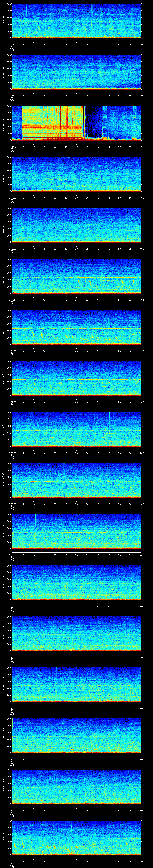Open the 0:14:00 spectrogram plot
This screenshot has height=868, width=153.
[76, 21]
